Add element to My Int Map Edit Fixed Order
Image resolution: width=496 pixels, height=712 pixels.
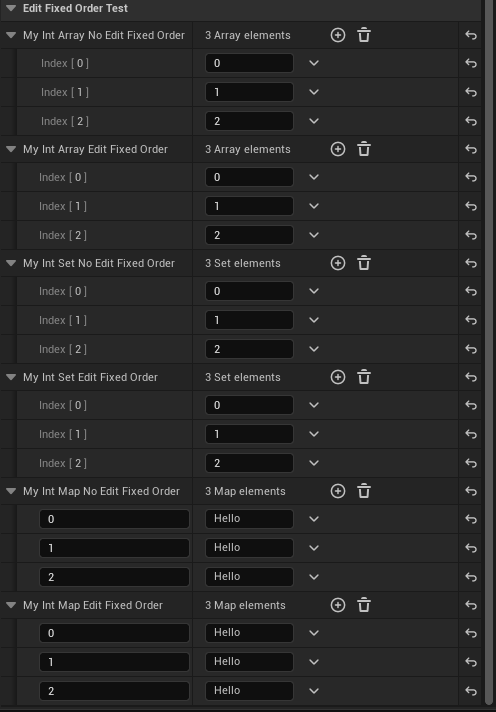(337, 605)
